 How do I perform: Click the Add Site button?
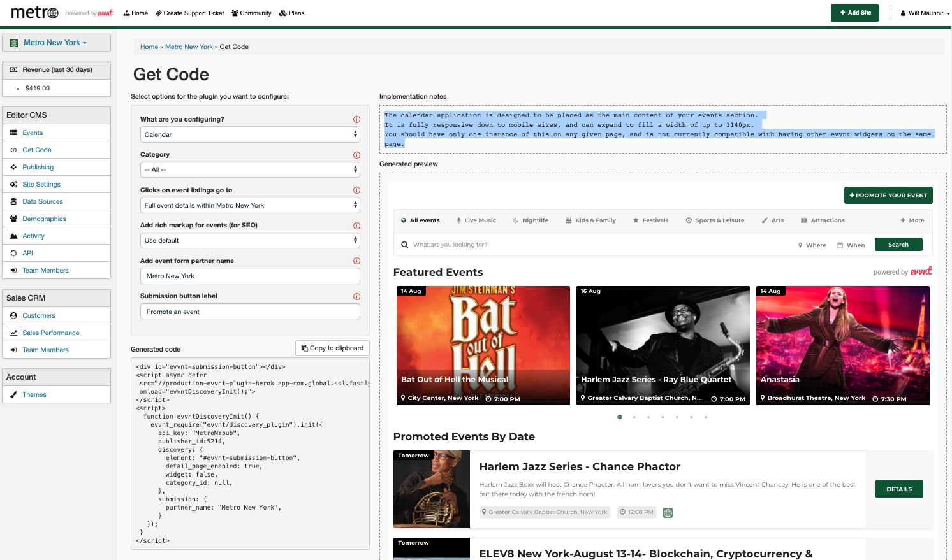coord(855,13)
